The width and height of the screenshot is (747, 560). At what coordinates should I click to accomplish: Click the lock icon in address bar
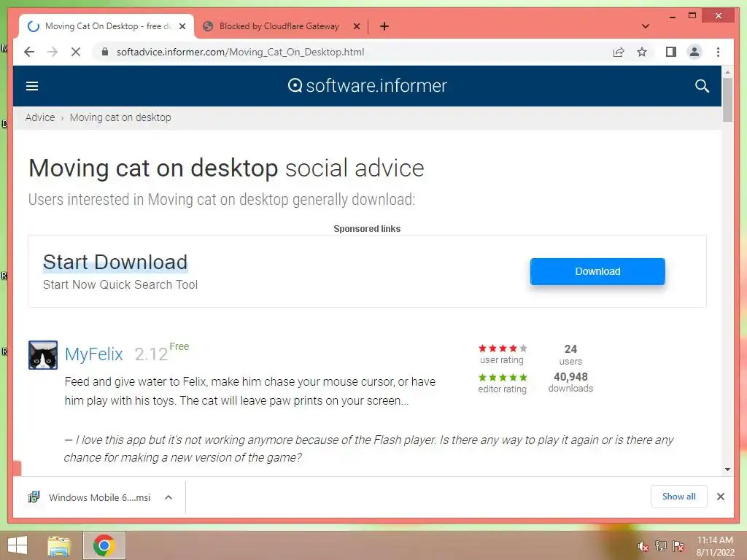[x=105, y=52]
